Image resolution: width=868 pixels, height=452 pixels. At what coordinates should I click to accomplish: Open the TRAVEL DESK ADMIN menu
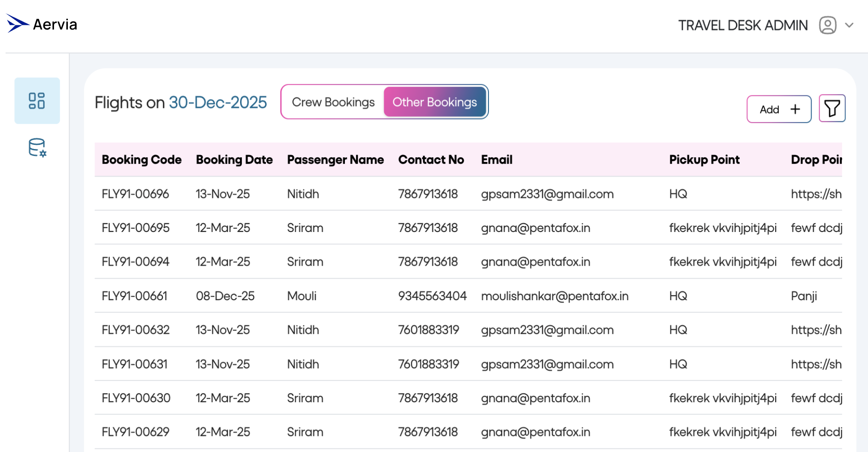(x=742, y=25)
